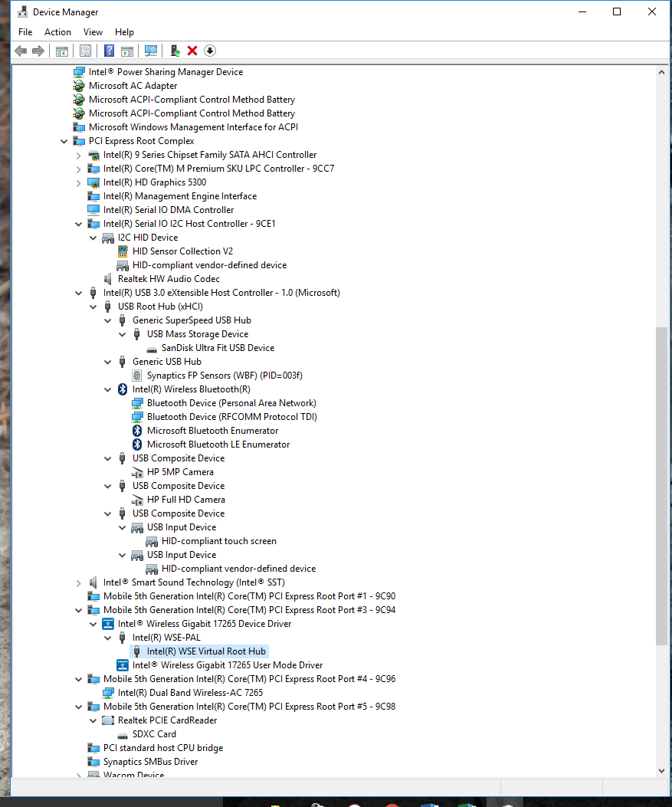Click the vertical scrollbar thumb
Image resolution: width=672 pixels, height=807 pixels.
(x=661, y=486)
